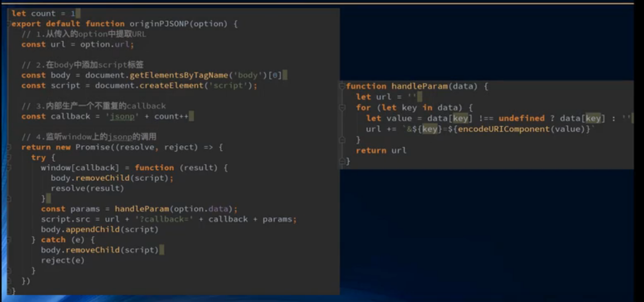644x302 pixels.
Task: Click the '?callback=' string literal
Action: click(164, 220)
